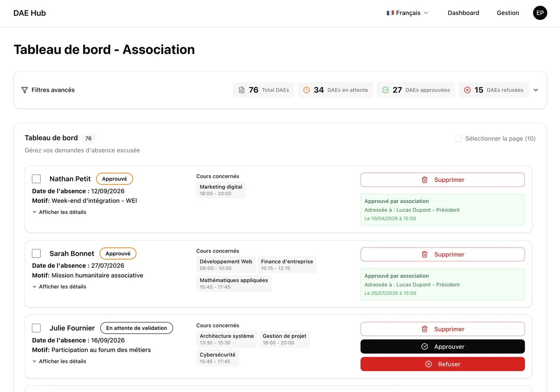
Task: Click the green check icon for DAEs approuvées
Action: point(385,90)
